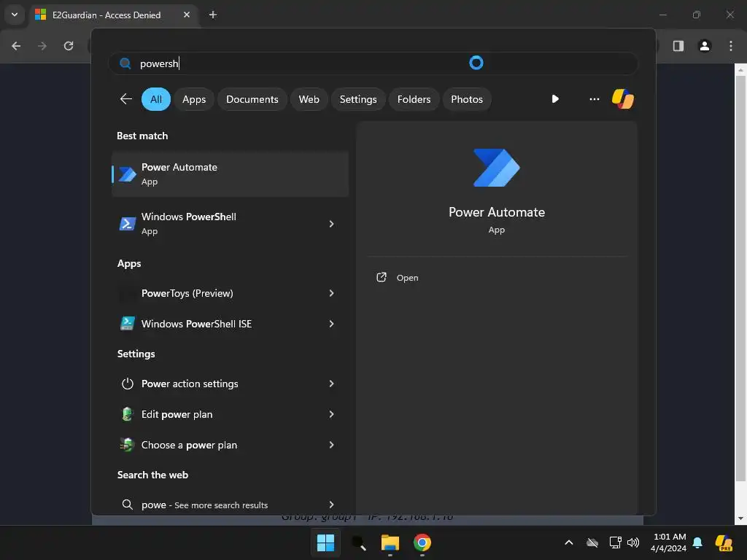Open File Explorer from the taskbar
The image size is (747, 560).
pyautogui.click(x=390, y=542)
